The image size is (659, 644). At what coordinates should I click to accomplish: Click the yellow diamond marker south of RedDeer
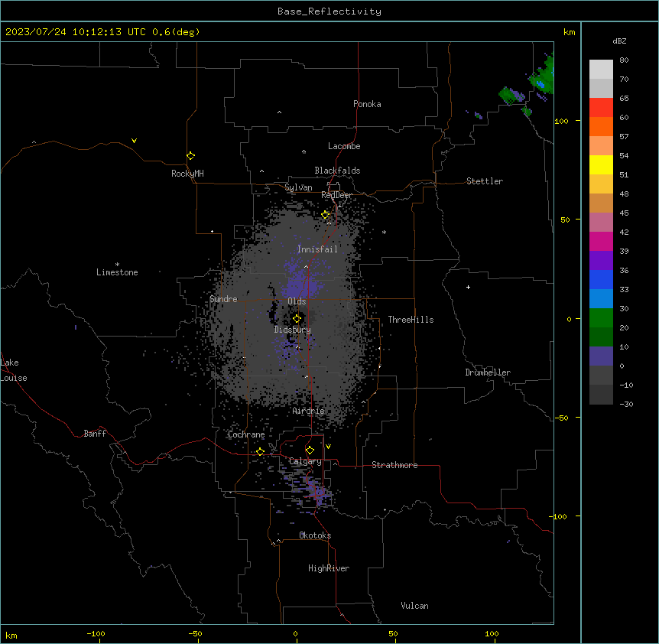point(325,215)
